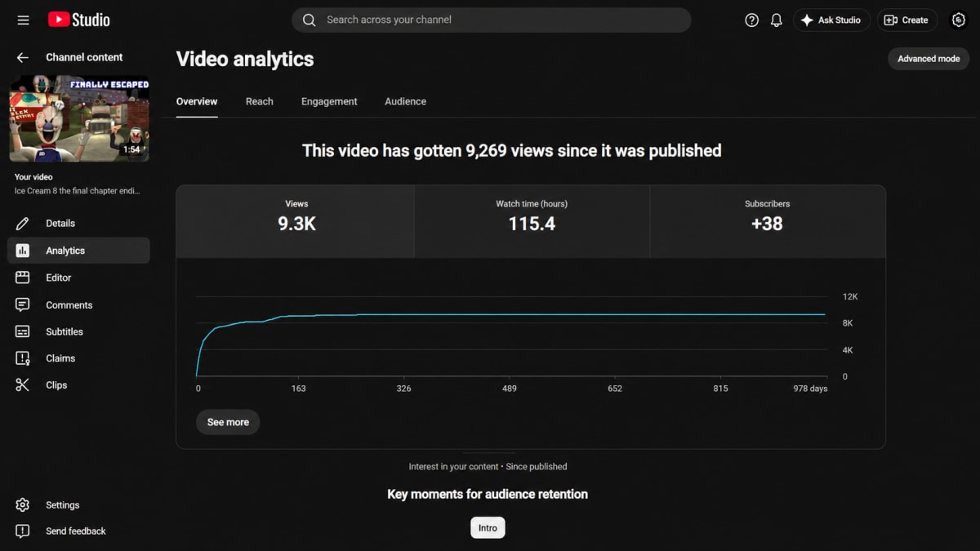Open the help question mark icon

(751, 20)
